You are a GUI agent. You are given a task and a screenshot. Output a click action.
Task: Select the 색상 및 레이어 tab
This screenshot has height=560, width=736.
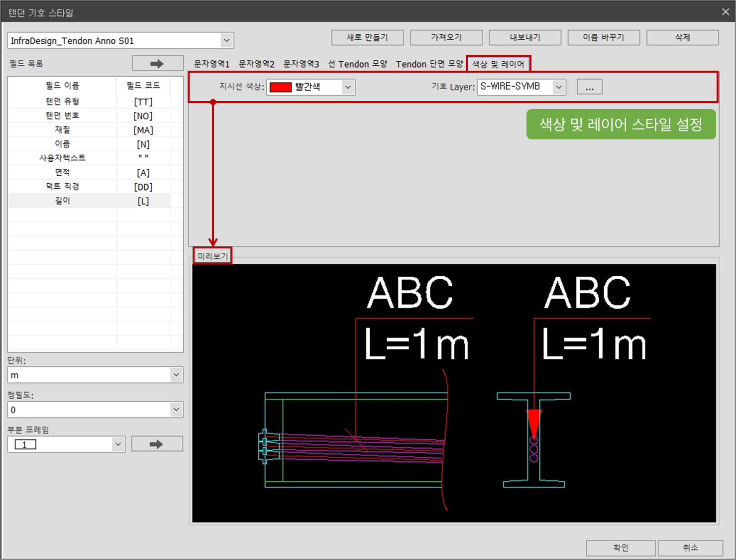tap(498, 64)
